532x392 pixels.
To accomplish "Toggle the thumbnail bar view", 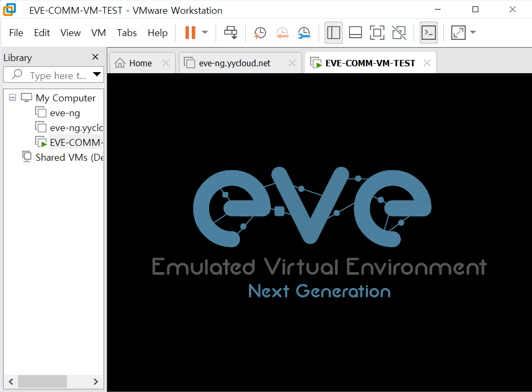I will coord(355,32).
